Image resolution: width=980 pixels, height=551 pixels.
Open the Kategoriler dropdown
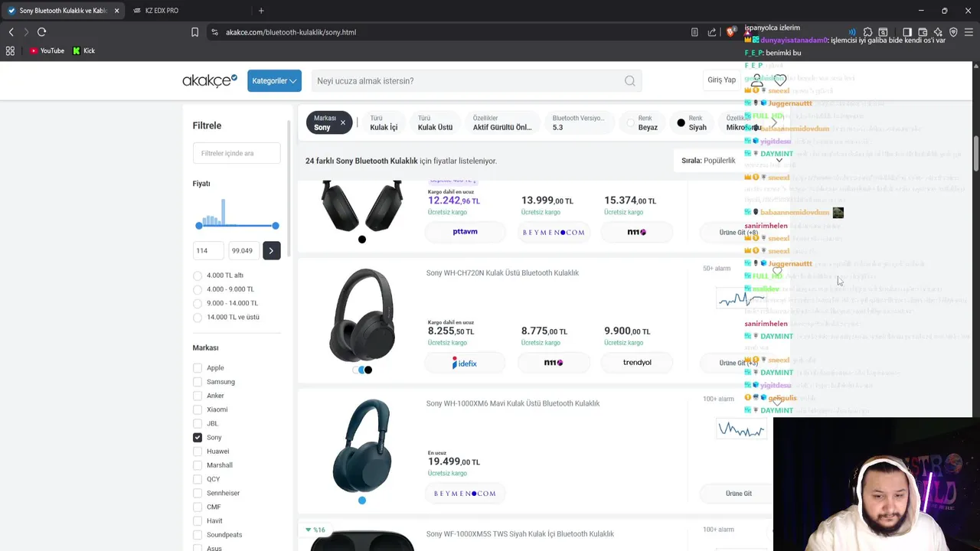[274, 81]
